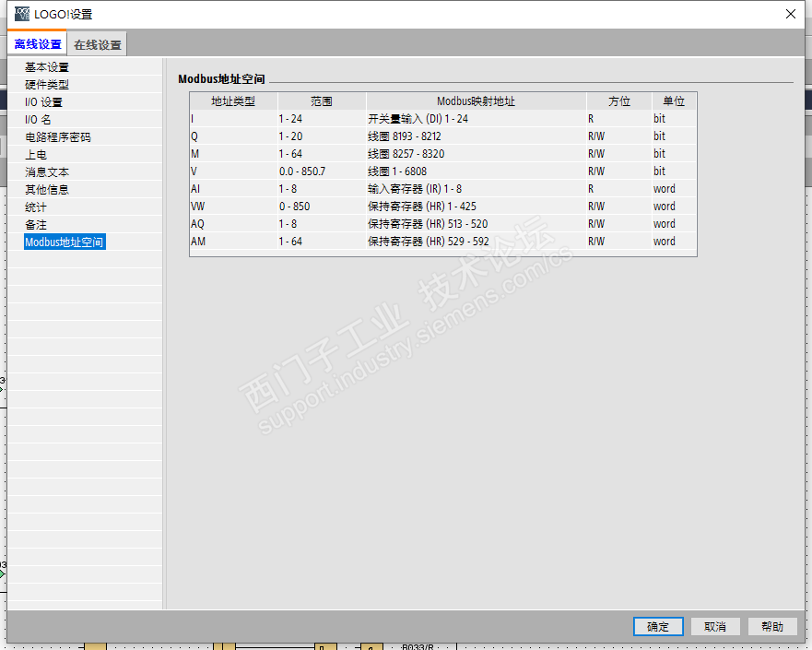Click the Modbus映射地址 column header

(476, 101)
